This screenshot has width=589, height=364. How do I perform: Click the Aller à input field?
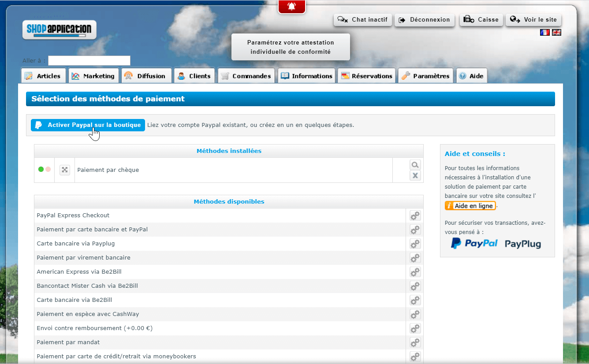pyautogui.click(x=89, y=60)
